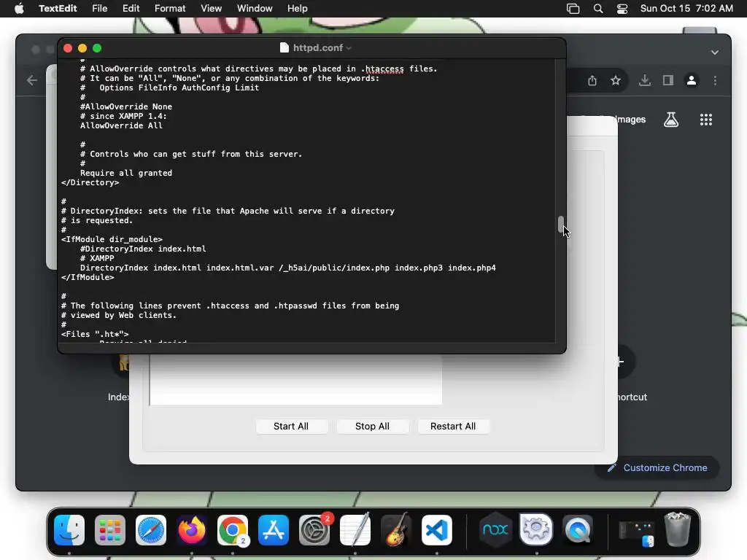The height and width of the screenshot is (560, 747).
Task: Open Images link in Chrome new tab
Action: [x=631, y=120]
